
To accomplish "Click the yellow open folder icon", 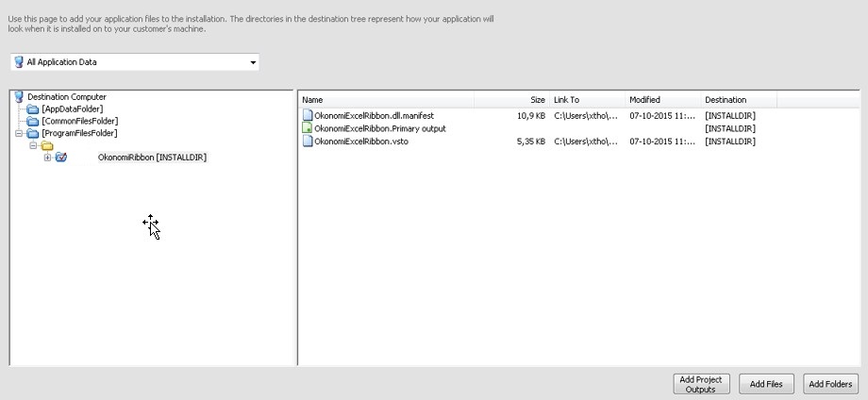I will [x=47, y=145].
